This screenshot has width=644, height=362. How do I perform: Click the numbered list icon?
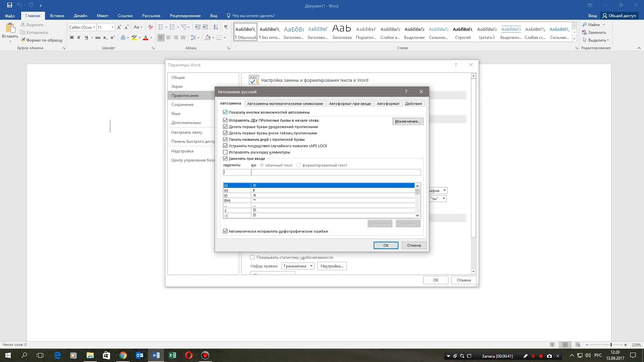[173, 27]
